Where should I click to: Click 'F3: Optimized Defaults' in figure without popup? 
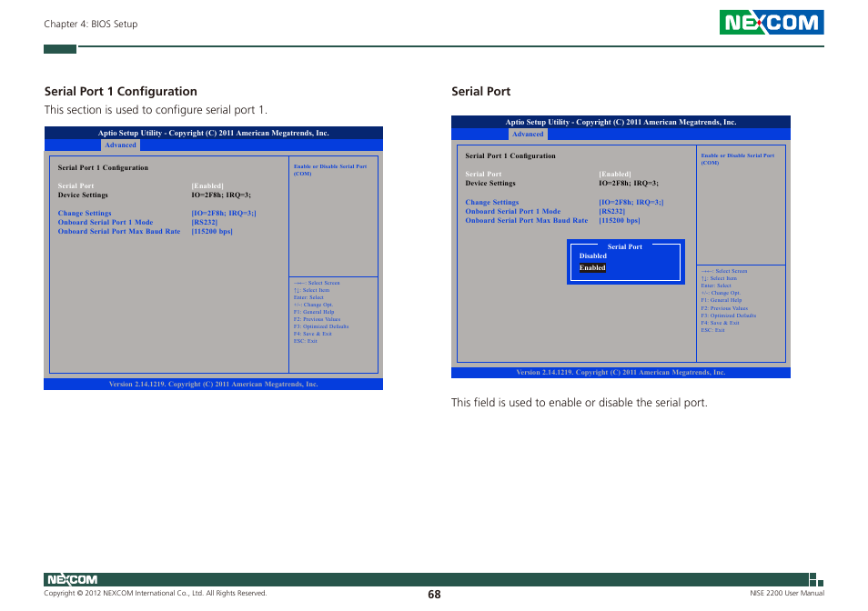click(x=321, y=326)
